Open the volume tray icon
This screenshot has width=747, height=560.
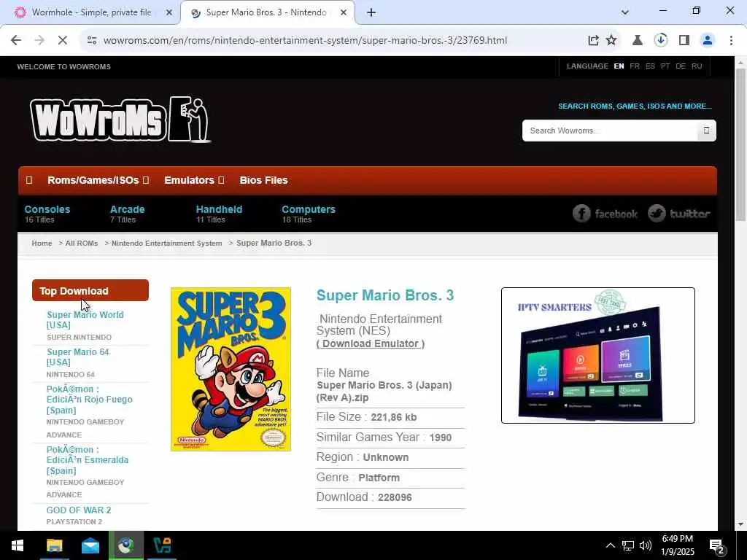646,545
